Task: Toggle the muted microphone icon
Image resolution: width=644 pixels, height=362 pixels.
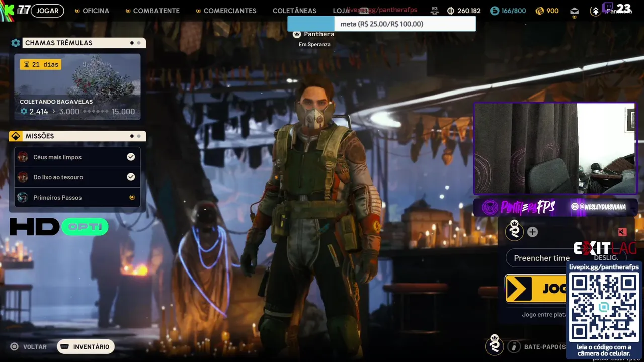Action: (622, 232)
